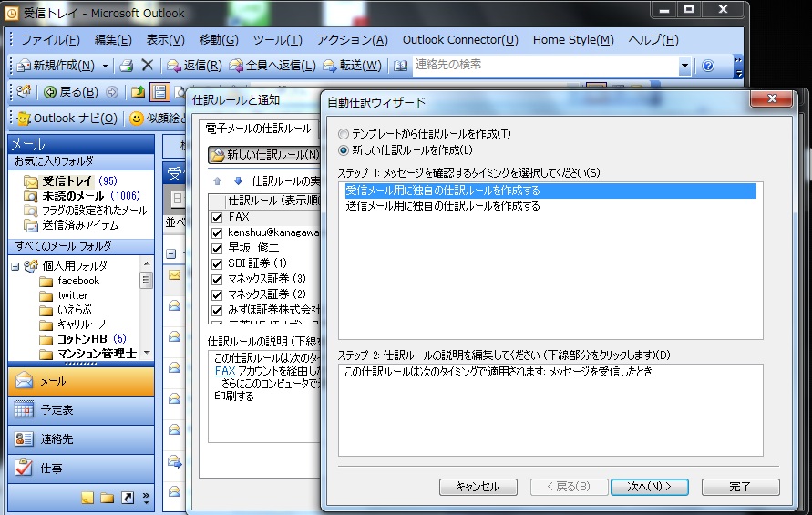Image resolution: width=812 pixels, height=515 pixels.
Task: Uncheck the kenshuu@kanagawa rule checkbox
Action: pyautogui.click(x=217, y=233)
